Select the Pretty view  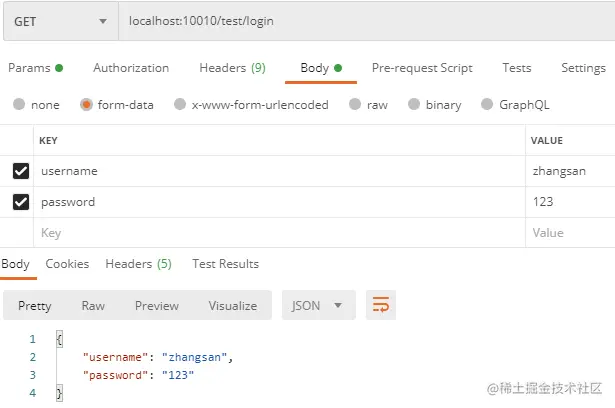tap(35, 306)
